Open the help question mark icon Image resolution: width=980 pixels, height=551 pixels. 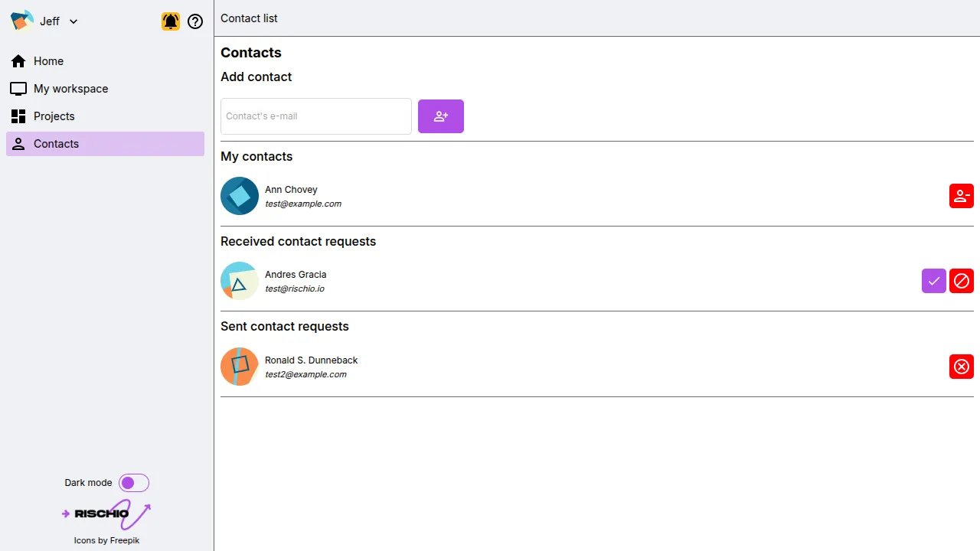pos(195,21)
